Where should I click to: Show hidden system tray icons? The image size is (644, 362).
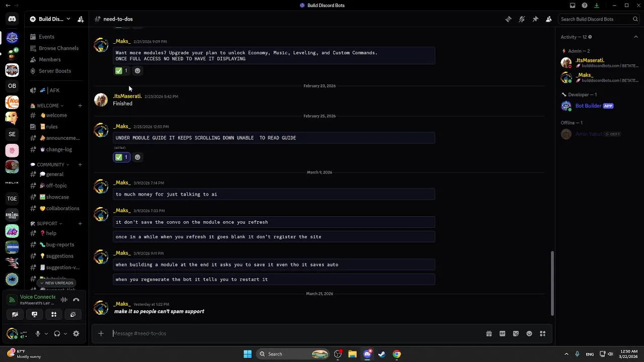point(566,354)
